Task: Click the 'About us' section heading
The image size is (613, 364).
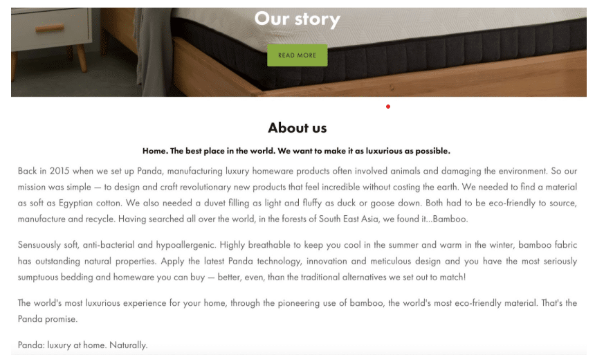Action: click(x=297, y=128)
